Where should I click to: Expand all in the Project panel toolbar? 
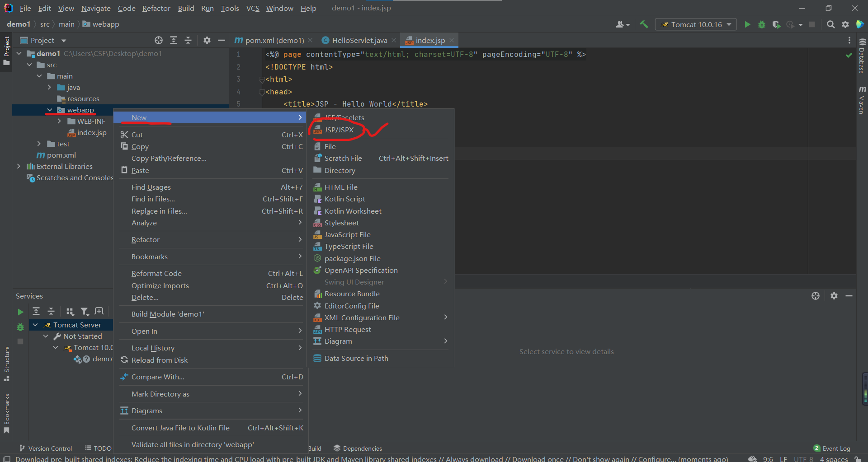point(174,40)
